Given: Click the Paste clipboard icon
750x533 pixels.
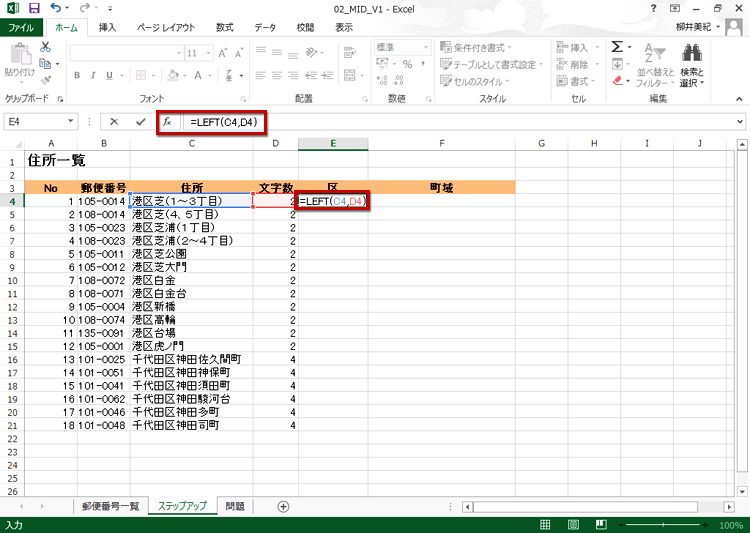Looking at the screenshot, I should point(20,54).
